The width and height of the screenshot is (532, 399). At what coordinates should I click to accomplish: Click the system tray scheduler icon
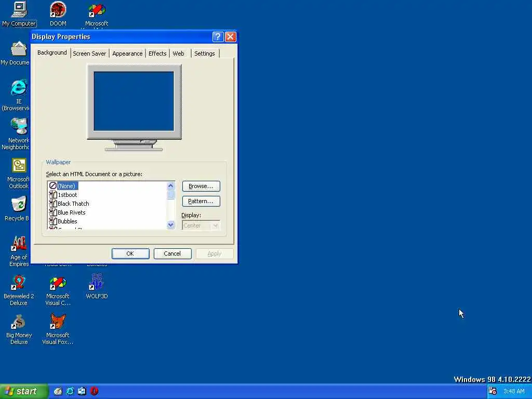[493, 391]
